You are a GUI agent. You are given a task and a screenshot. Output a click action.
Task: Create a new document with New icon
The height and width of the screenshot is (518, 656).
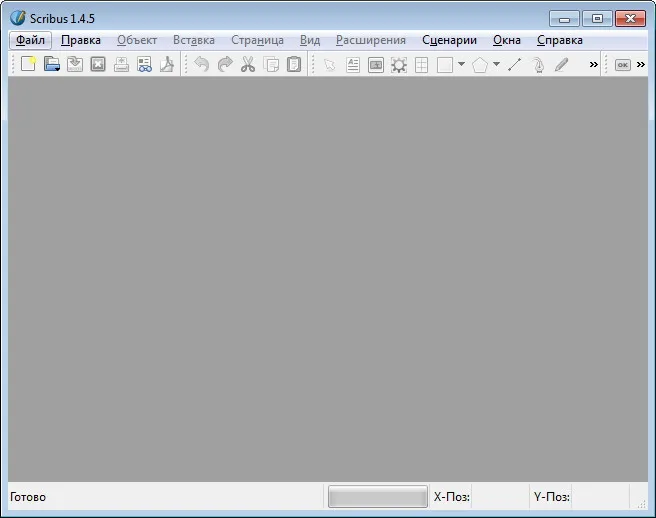pos(28,64)
